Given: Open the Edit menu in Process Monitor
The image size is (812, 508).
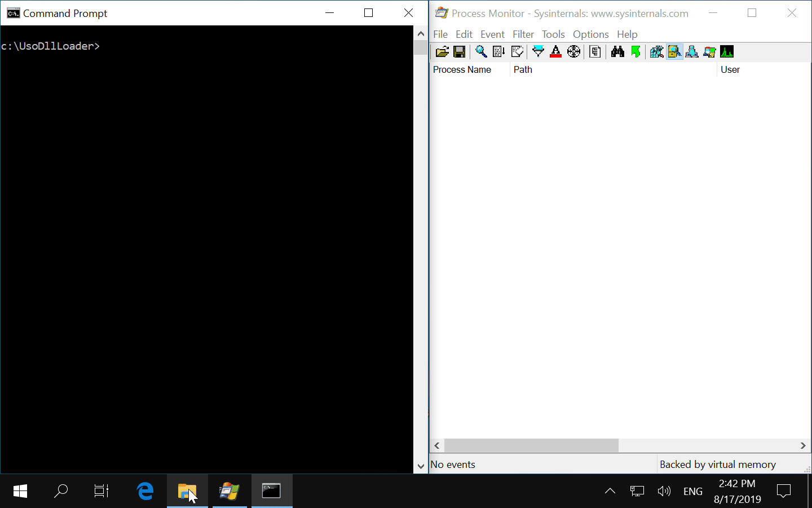Looking at the screenshot, I should click(x=464, y=34).
